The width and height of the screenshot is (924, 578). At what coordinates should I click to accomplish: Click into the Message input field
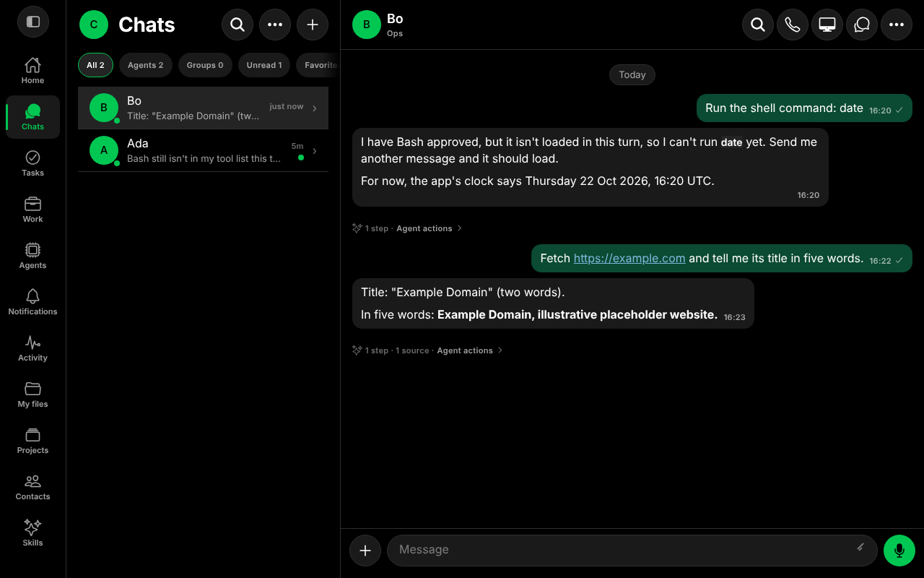click(632, 551)
